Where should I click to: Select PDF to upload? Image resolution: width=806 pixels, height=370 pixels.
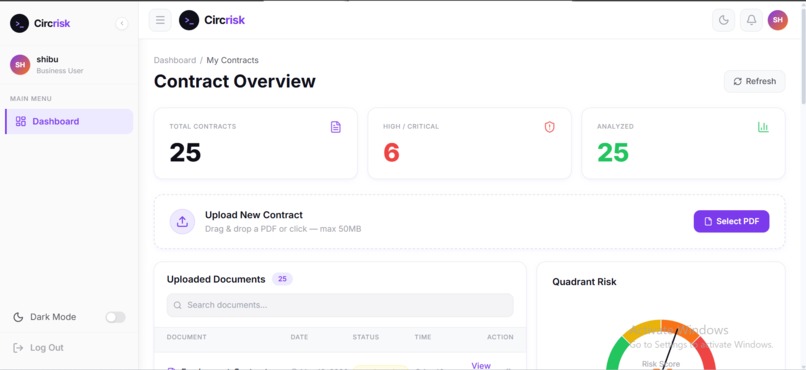click(x=731, y=221)
